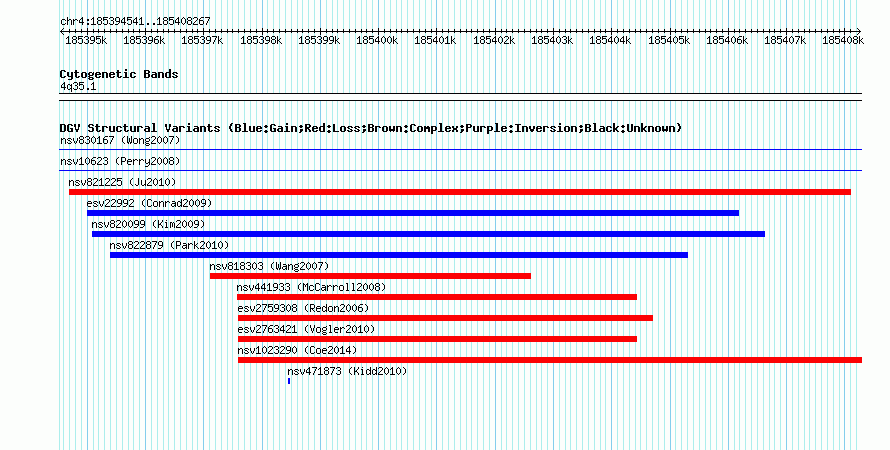Open the esv22992 (Conrad2009) label
This screenshot has height=450, width=890.
[149, 203]
